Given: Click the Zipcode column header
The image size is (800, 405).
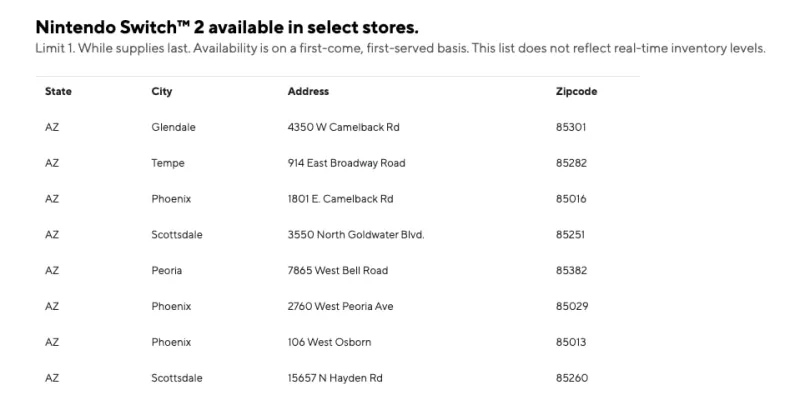Looking at the screenshot, I should (576, 92).
